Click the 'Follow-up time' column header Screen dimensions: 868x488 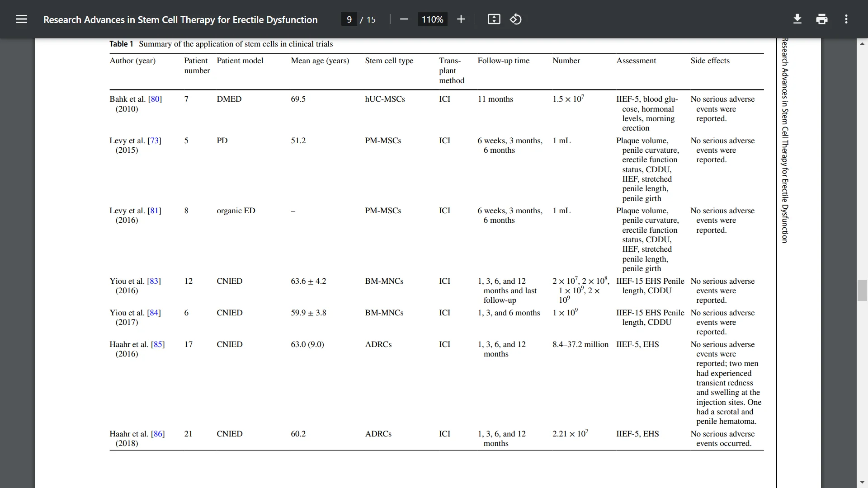pyautogui.click(x=504, y=61)
